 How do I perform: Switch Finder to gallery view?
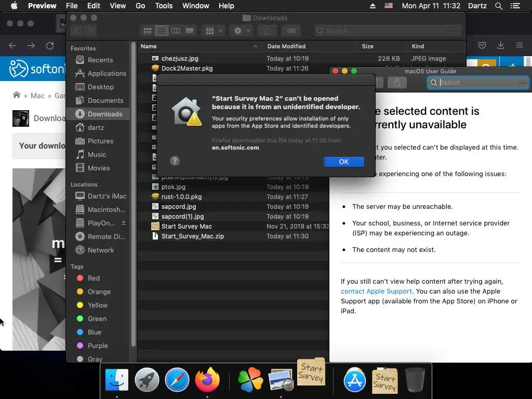(190, 31)
